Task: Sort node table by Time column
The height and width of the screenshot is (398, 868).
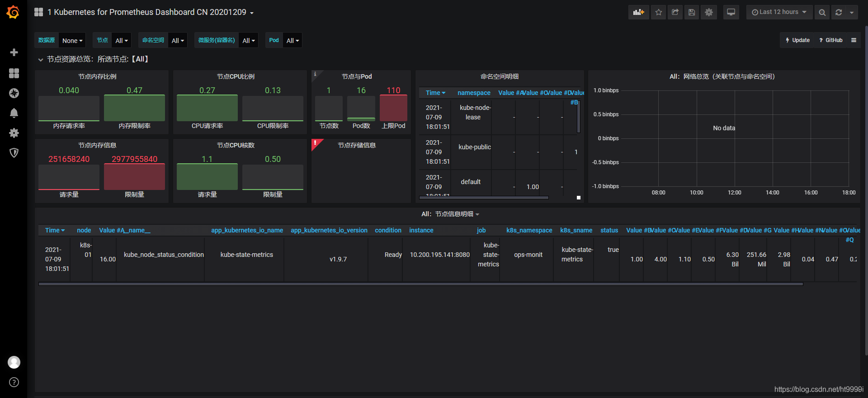Action: click(55, 230)
